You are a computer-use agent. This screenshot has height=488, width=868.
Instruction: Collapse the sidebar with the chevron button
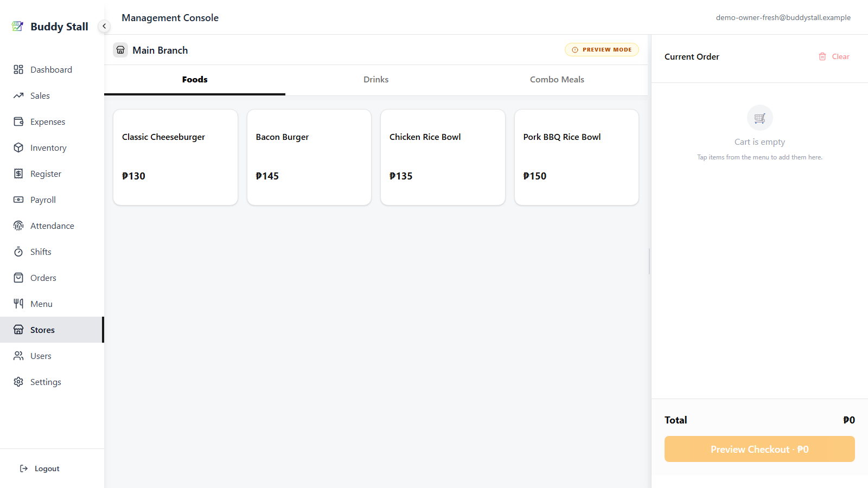pyautogui.click(x=104, y=26)
